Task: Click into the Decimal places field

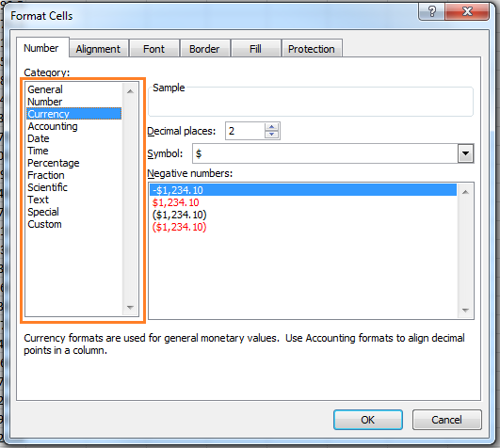Action: pyautogui.click(x=245, y=131)
